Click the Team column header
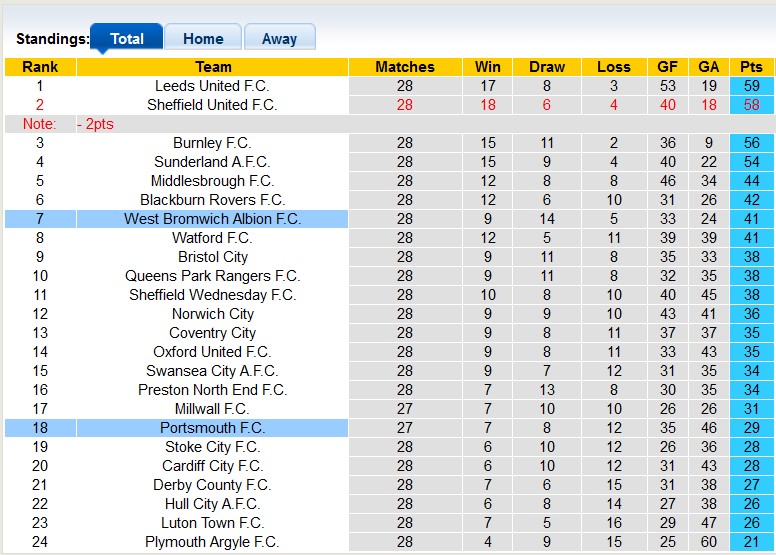This screenshot has width=776, height=555. [212, 67]
